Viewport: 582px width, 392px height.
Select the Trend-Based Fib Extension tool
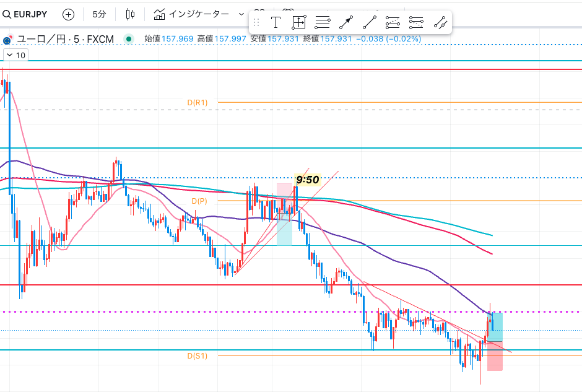pos(416,23)
